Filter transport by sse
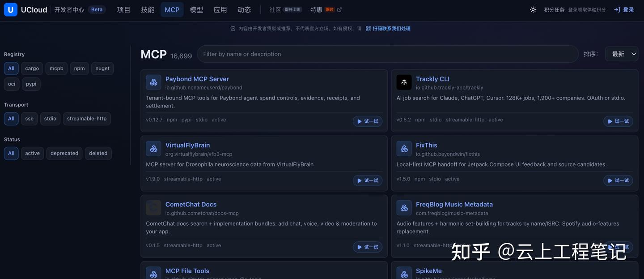 (x=29, y=119)
